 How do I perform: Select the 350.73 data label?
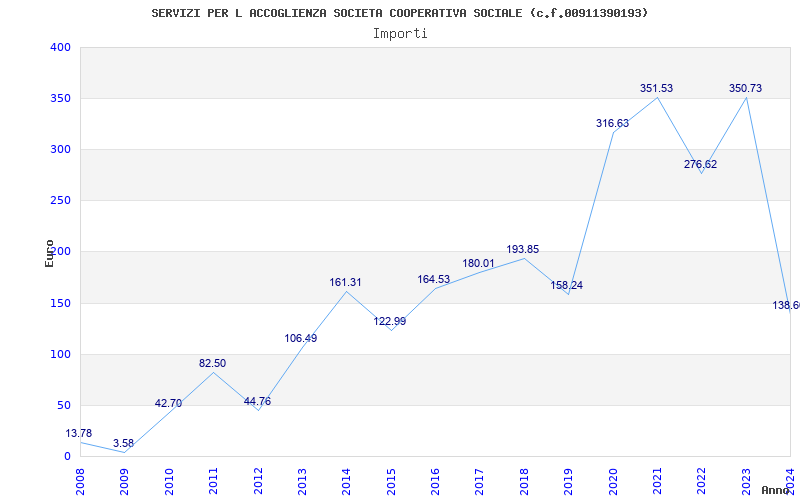(745, 88)
